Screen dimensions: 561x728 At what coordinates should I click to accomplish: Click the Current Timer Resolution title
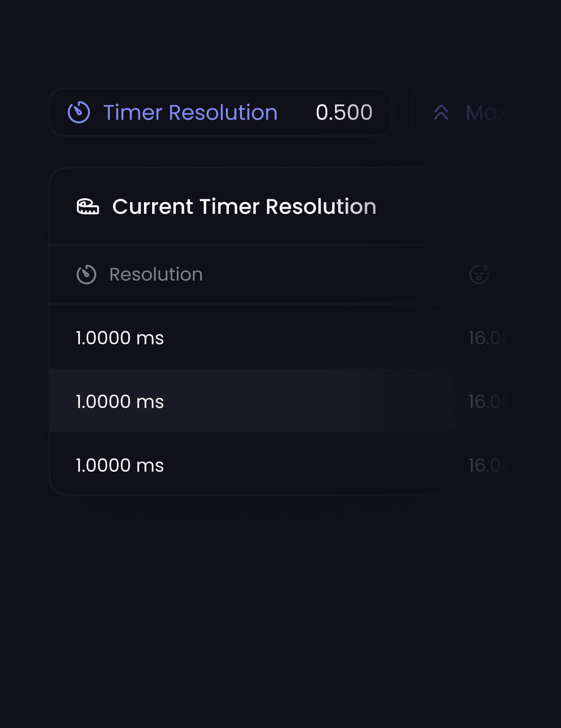(x=244, y=206)
